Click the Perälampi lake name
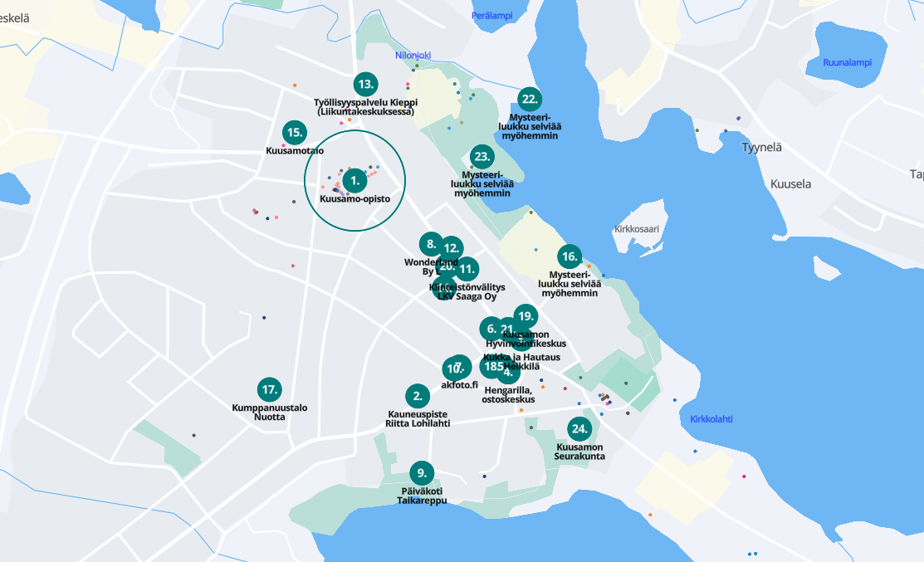This screenshot has width=924, height=562. [x=492, y=16]
